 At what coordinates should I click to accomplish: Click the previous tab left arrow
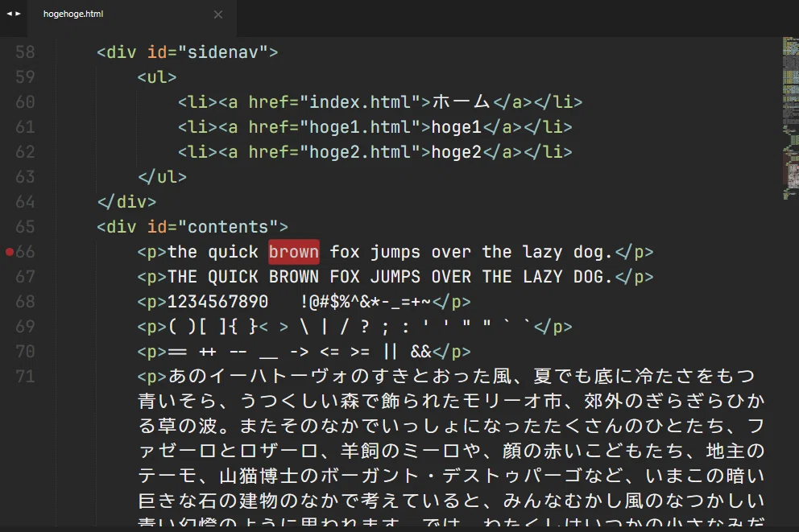(x=9, y=14)
